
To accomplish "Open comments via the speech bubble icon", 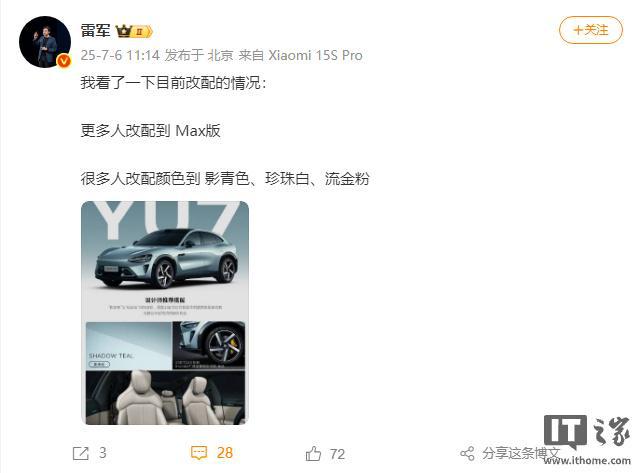I will pyautogui.click(x=199, y=453).
